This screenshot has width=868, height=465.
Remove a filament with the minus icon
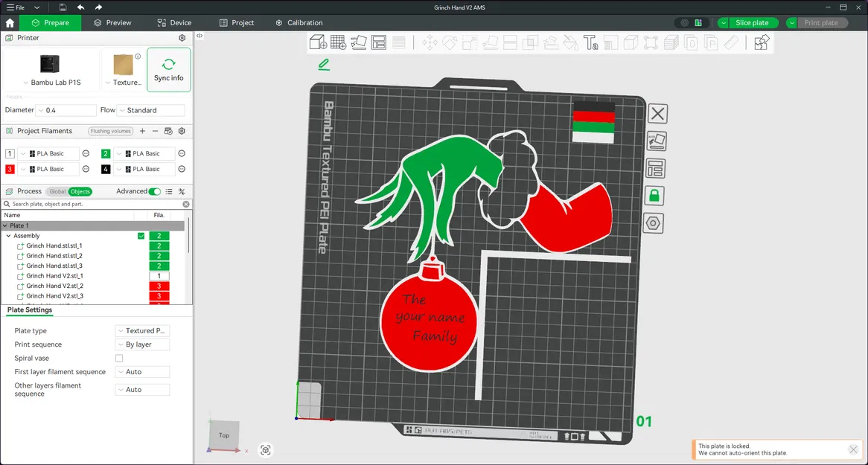coord(155,131)
